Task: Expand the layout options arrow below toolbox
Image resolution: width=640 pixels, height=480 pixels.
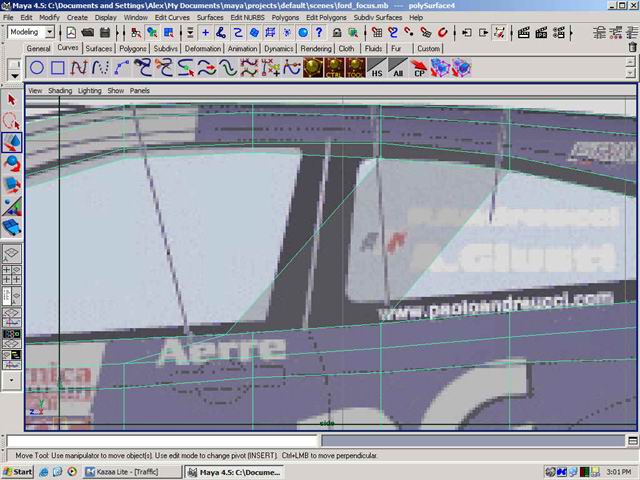Action: (x=12, y=381)
